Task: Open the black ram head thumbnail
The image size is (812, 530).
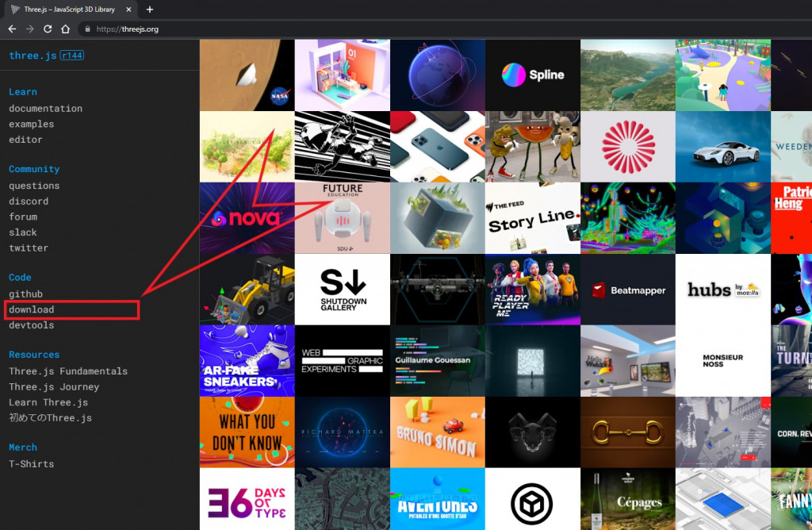Action: pyautogui.click(x=533, y=432)
